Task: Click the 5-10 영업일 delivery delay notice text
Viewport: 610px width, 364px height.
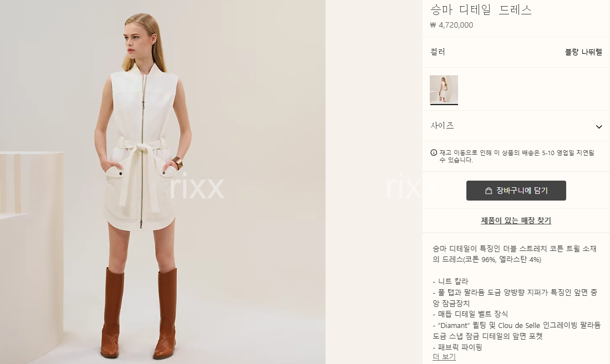Action: pyautogui.click(x=517, y=156)
